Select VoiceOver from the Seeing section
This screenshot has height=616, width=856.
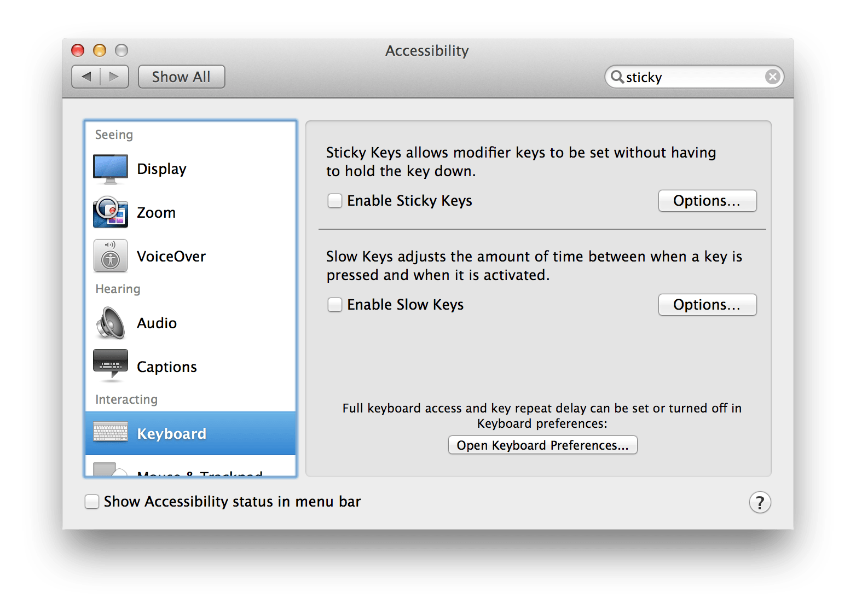pyautogui.click(x=110, y=256)
